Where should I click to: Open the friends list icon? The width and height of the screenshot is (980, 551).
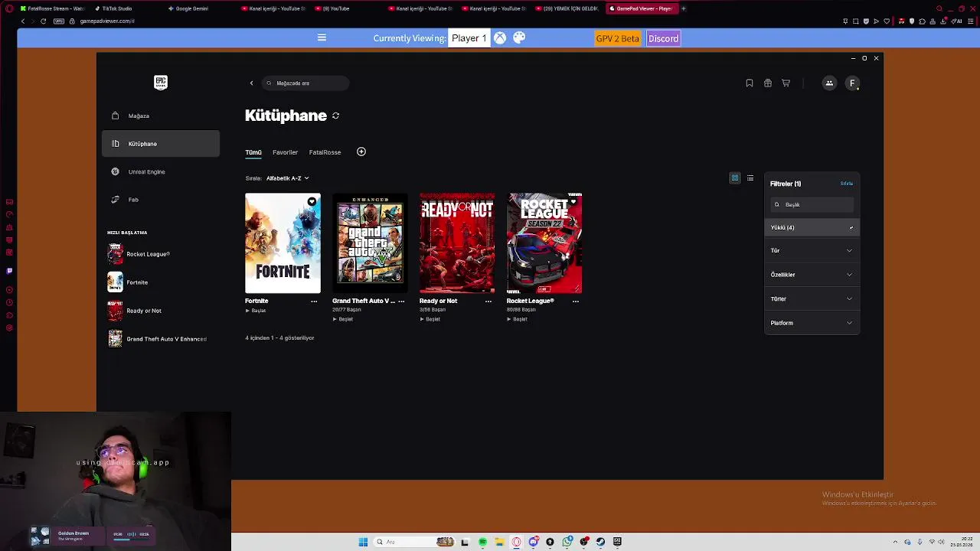pyautogui.click(x=829, y=83)
